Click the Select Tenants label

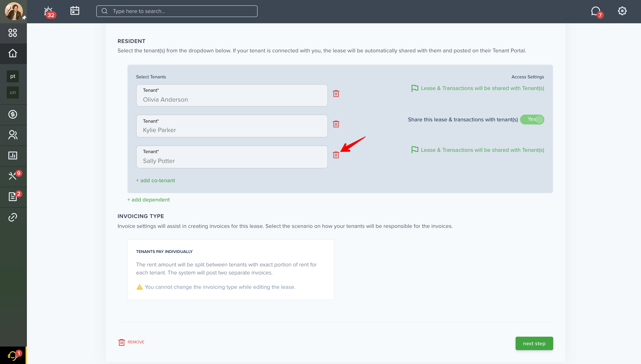pos(151,77)
